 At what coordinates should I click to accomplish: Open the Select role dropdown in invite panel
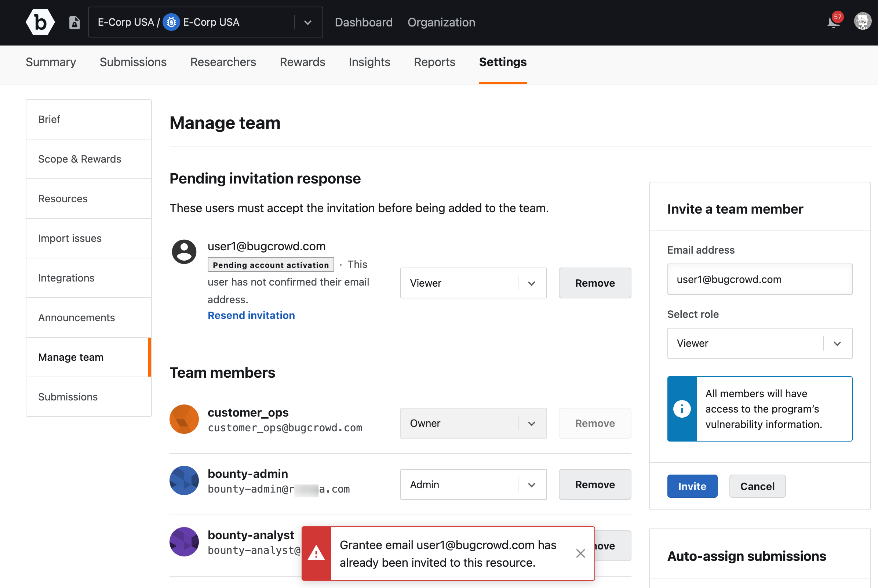pos(760,343)
